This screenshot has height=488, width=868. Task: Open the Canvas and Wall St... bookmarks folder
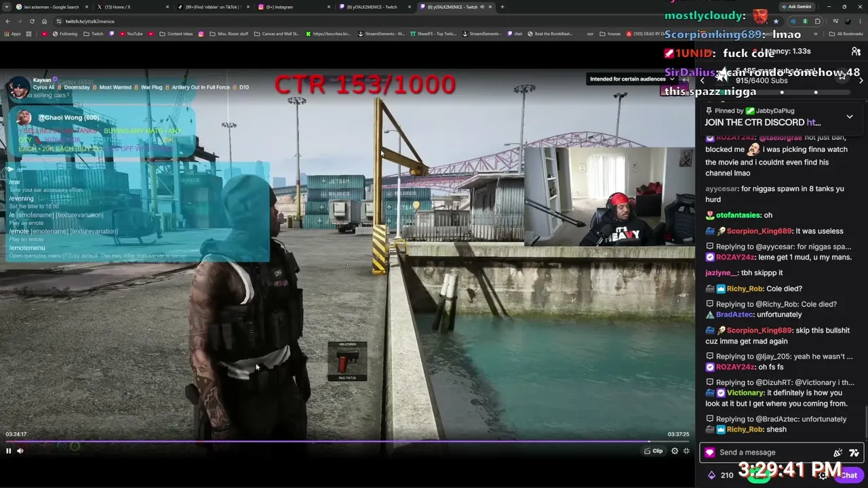coord(277,34)
